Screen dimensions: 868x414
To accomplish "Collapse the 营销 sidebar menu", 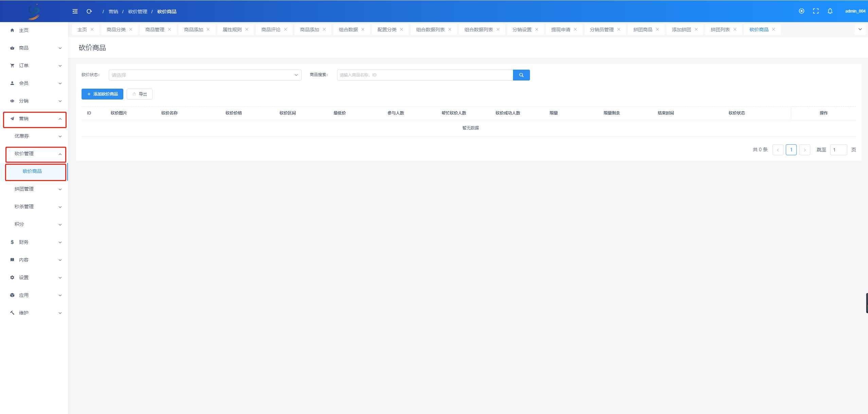I will point(34,119).
